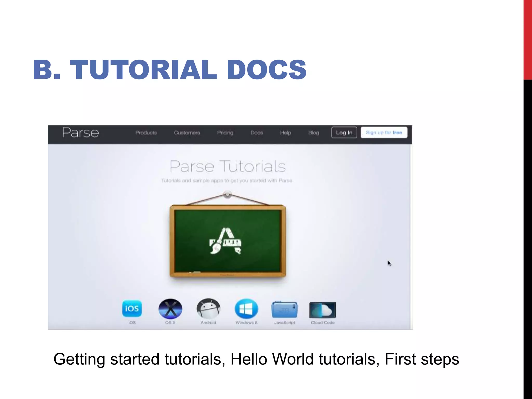Viewport: 532px width, 399px height.
Task: Open the iOS tutorials icon
Action: pos(132,309)
